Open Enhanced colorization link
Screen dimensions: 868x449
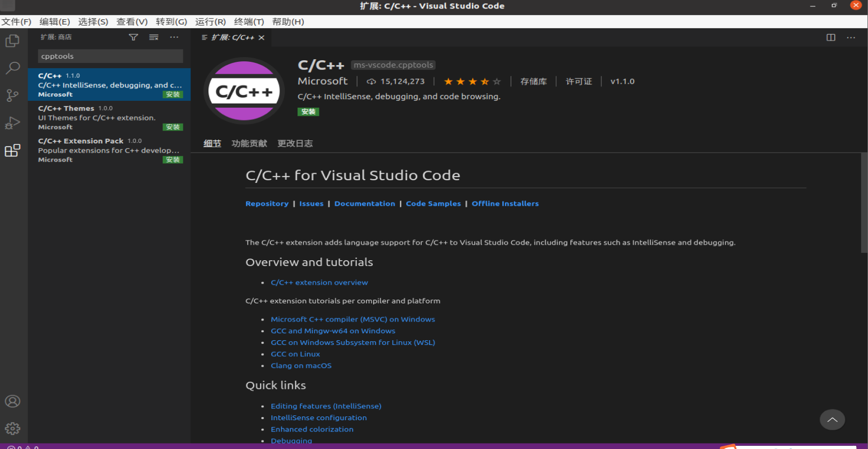coord(312,429)
